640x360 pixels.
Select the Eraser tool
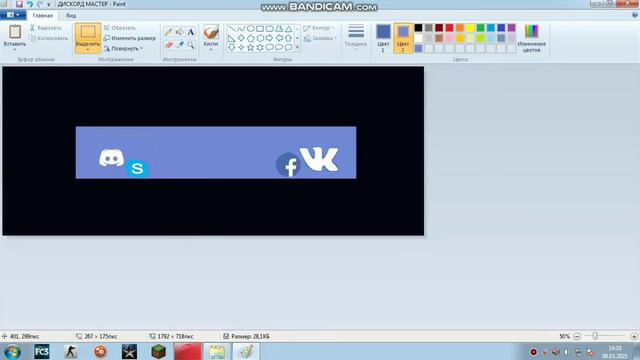pyautogui.click(x=168, y=44)
